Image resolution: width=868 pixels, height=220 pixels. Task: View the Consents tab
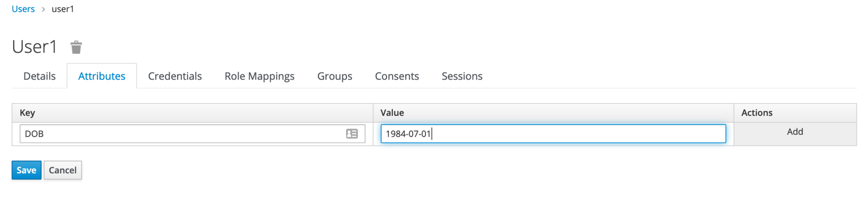[397, 76]
